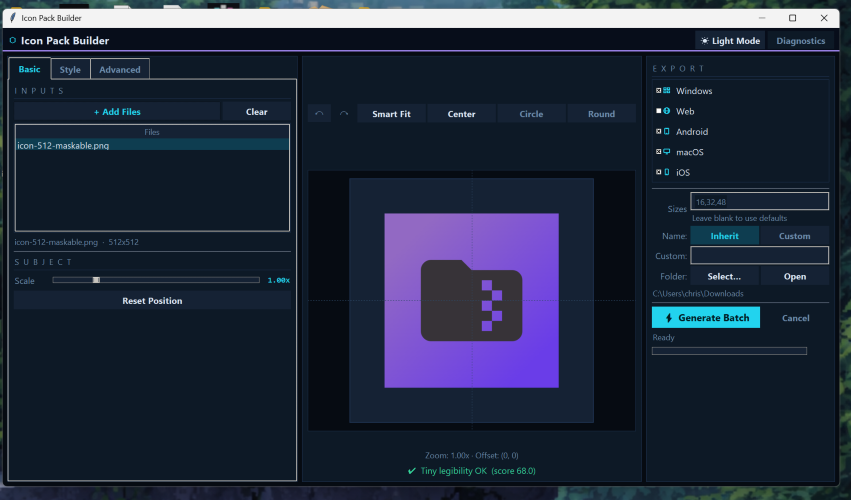The height and width of the screenshot is (500, 851).
Task: Switch to the Style tab
Action: click(x=70, y=69)
